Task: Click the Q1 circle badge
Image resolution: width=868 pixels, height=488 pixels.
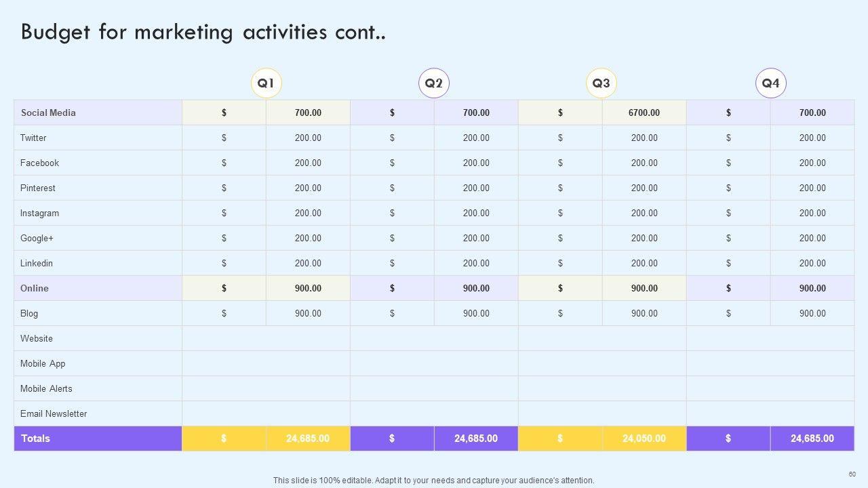Action: 266,83
